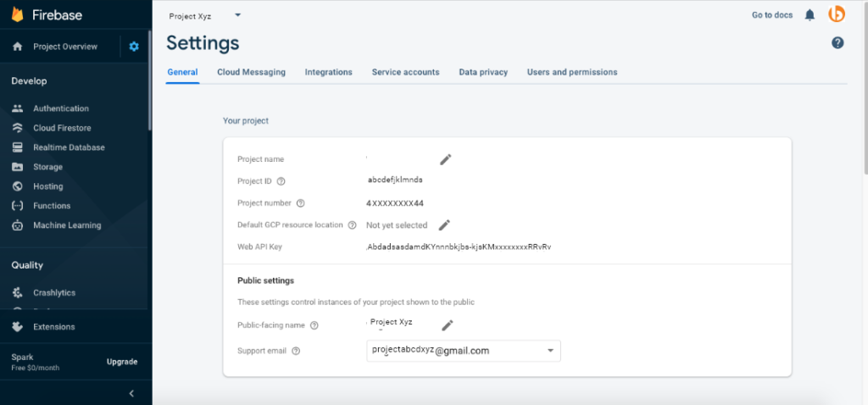
Task: Open Machine Learning in sidebar
Action: tap(67, 225)
